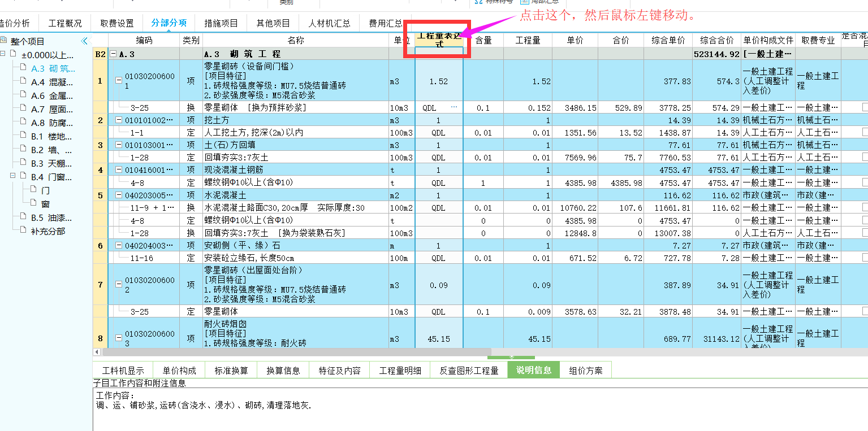Collapse item 040203005 水泥混凝土

pos(119,195)
